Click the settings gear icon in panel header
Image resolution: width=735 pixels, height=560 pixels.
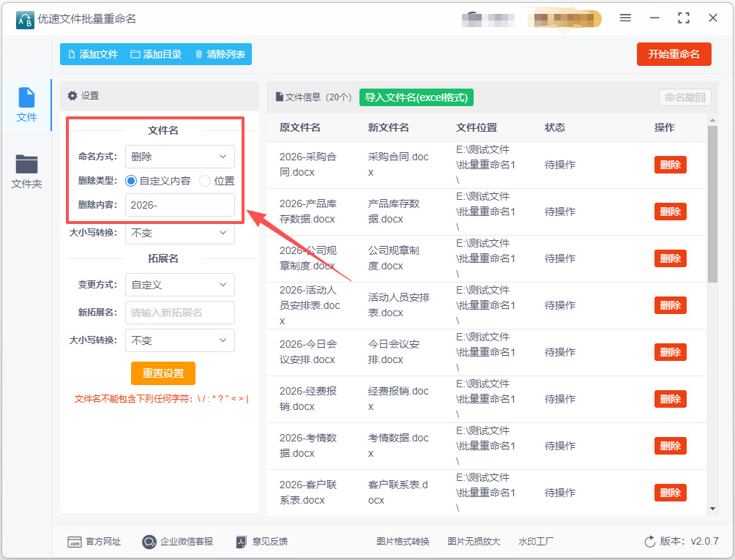coord(72,96)
